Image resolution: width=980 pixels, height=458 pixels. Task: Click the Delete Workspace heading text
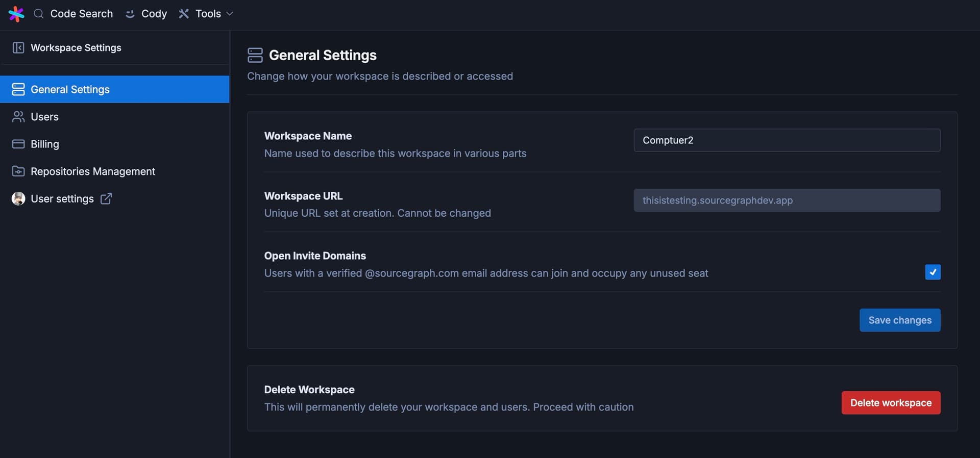click(309, 390)
